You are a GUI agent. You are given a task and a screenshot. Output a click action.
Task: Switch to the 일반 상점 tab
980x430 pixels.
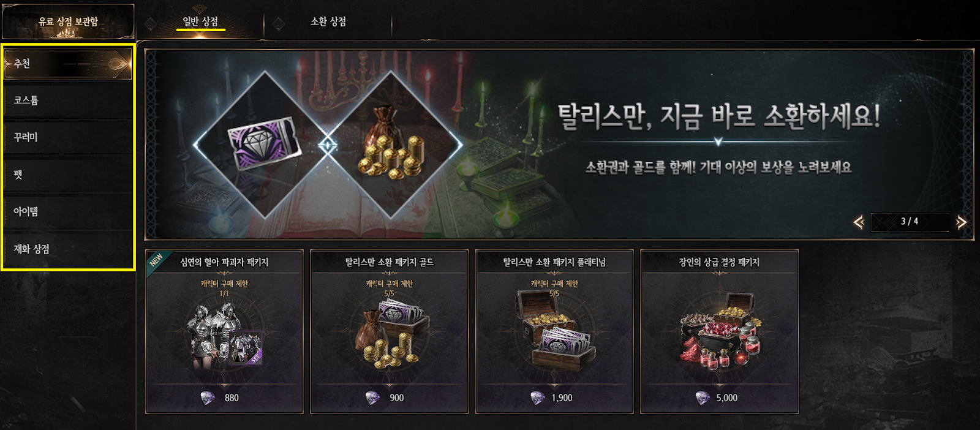(200, 21)
